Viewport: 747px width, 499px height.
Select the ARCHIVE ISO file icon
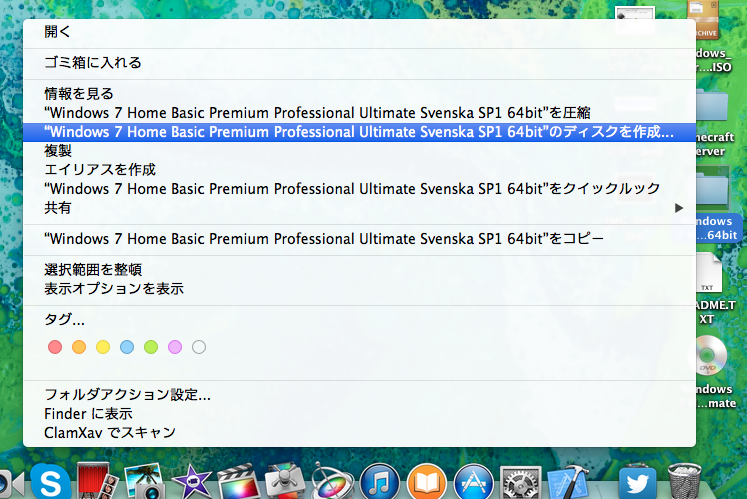(x=704, y=19)
